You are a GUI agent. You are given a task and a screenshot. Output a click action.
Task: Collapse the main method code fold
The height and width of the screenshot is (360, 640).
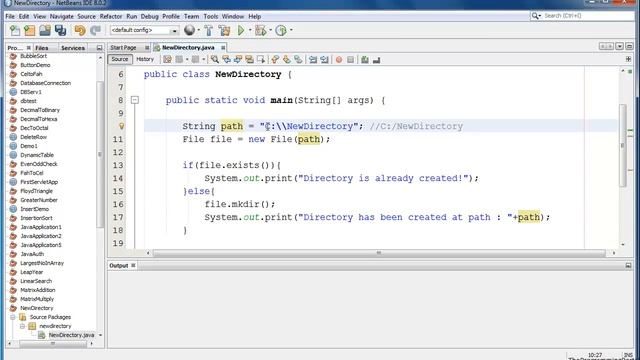point(135,100)
